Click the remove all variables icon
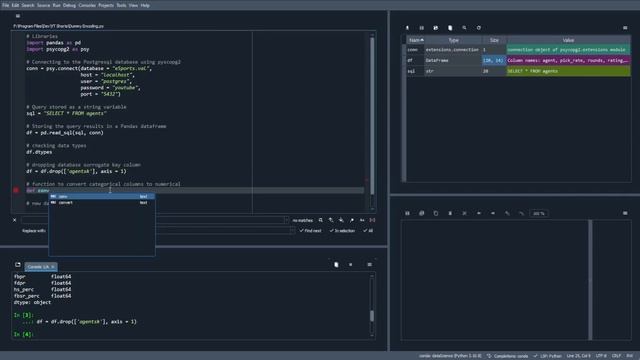The width and height of the screenshot is (640, 360). [x=450, y=28]
